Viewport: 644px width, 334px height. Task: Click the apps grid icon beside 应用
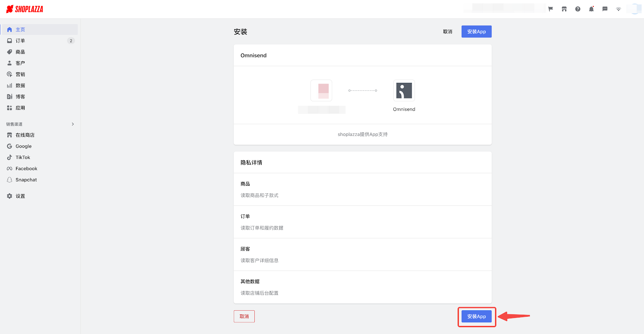10,108
